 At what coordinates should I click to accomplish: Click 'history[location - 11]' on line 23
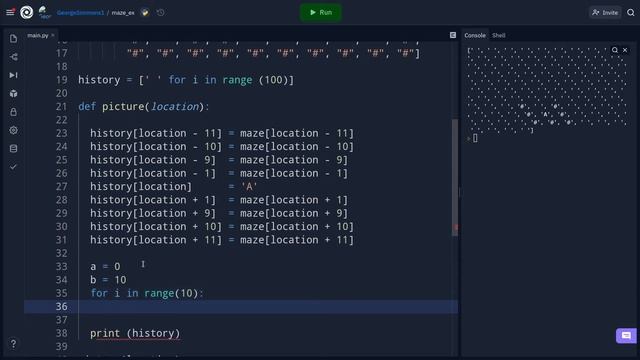(x=156, y=133)
